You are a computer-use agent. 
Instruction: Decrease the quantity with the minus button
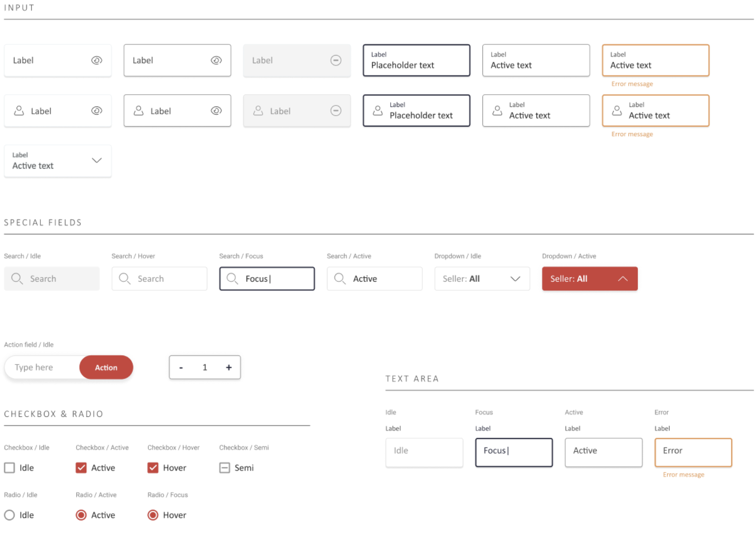pos(181,367)
